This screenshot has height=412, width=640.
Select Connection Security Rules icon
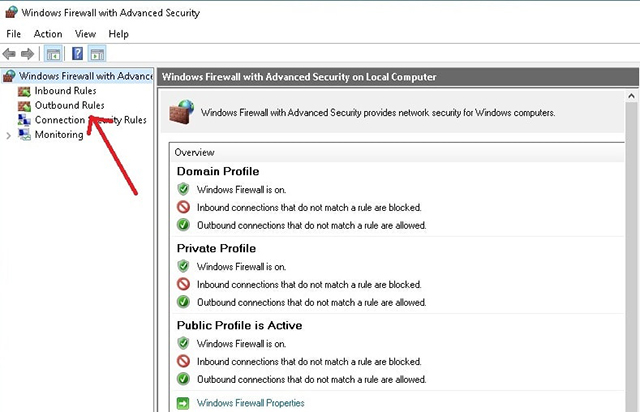point(24,120)
